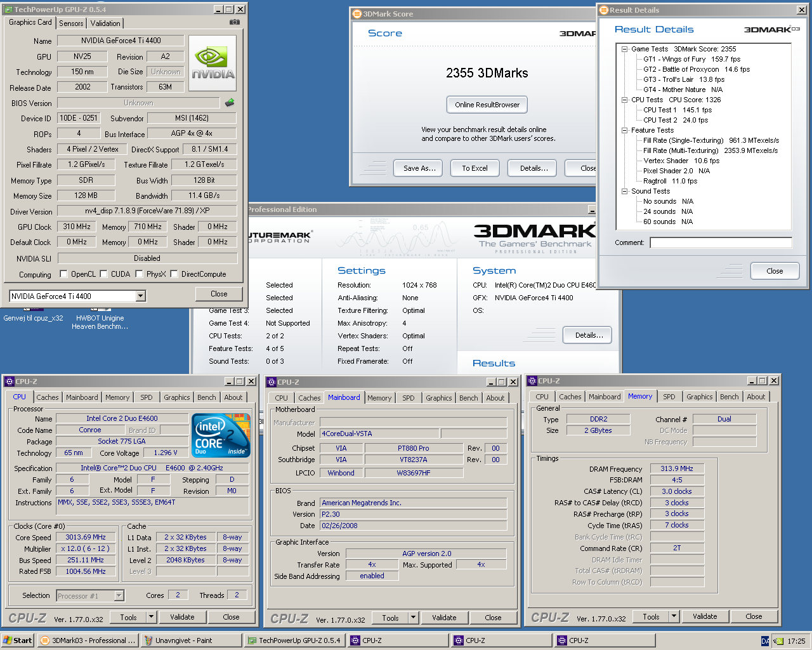Open the Start menu
This screenshot has height=650, width=812.
tap(17, 640)
